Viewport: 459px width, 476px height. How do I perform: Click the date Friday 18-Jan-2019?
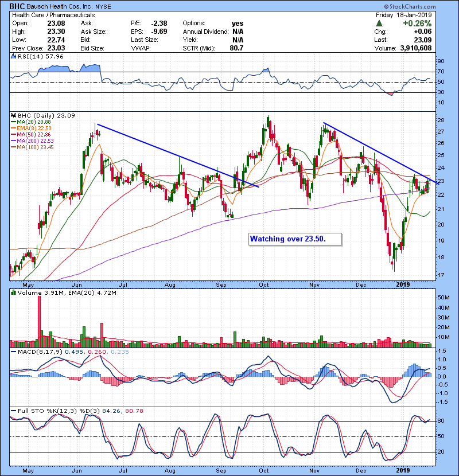coord(403,15)
